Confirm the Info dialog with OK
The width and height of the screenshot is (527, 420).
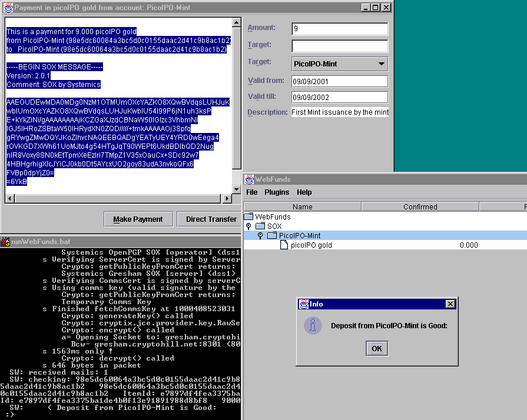(x=377, y=348)
